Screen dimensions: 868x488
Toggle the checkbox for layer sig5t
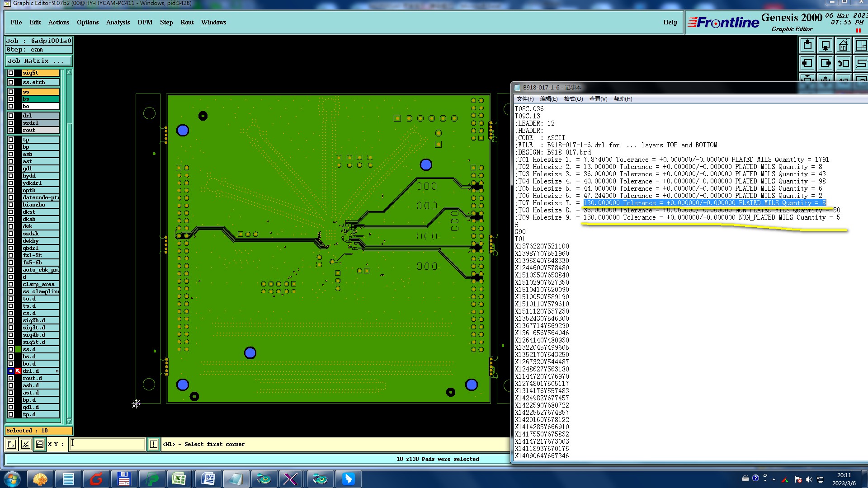11,73
